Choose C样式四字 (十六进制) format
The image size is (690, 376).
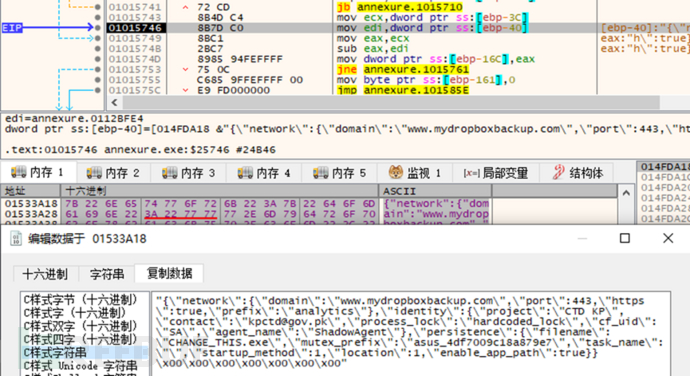click(x=81, y=339)
